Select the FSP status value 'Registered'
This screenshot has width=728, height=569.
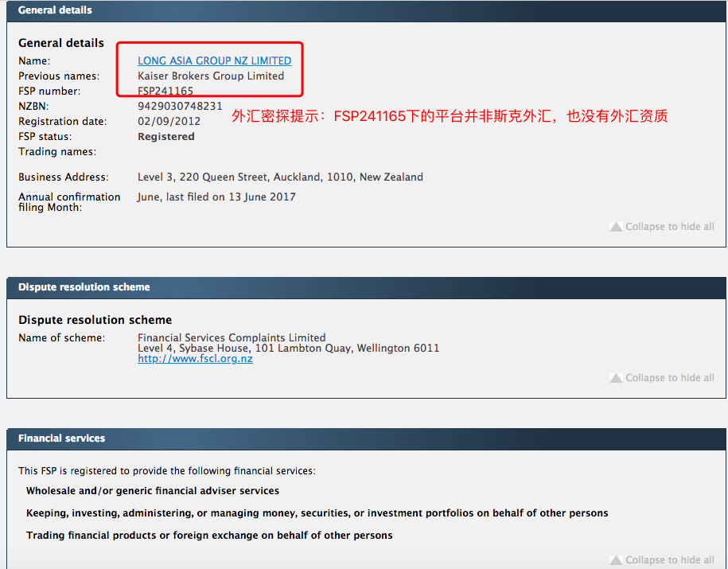(x=165, y=137)
